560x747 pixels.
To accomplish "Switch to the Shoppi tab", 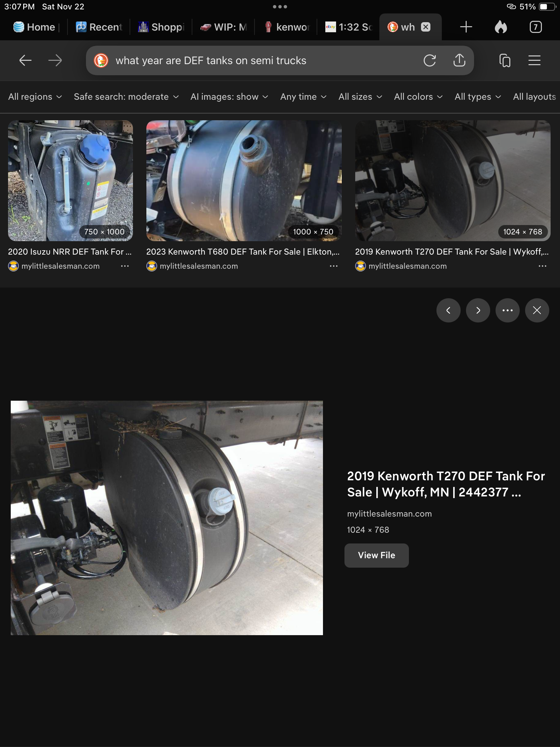I will (x=161, y=27).
